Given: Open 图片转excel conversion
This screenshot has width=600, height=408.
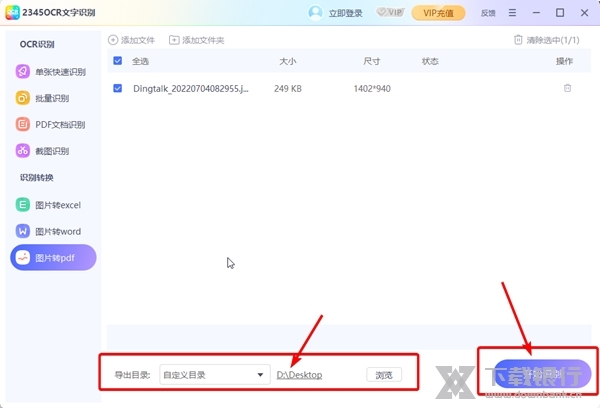Looking at the screenshot, I should tap(53, 205).
